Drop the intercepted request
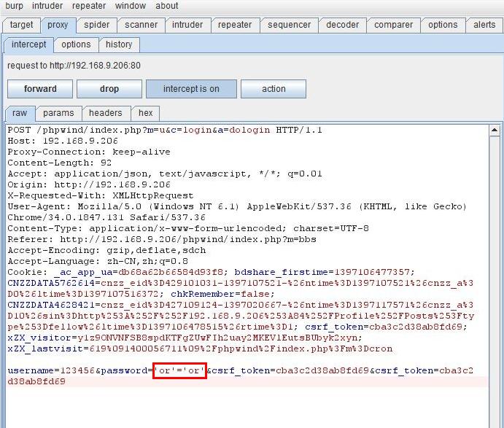The width and height of the screenshot is (504, 428). tap(109, 89)
